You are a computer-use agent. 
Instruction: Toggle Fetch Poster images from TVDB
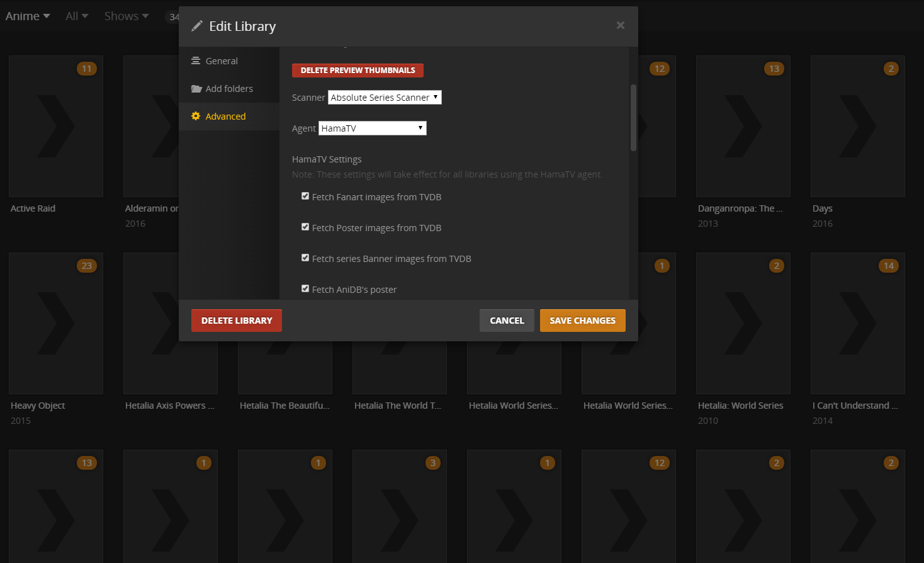(305, 227)
